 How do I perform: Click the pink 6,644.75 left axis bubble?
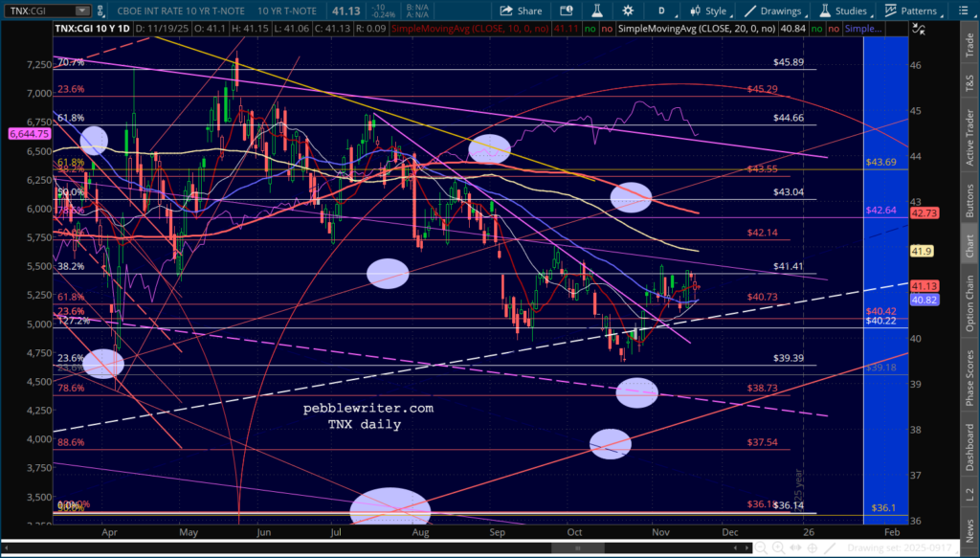[30, 134]
